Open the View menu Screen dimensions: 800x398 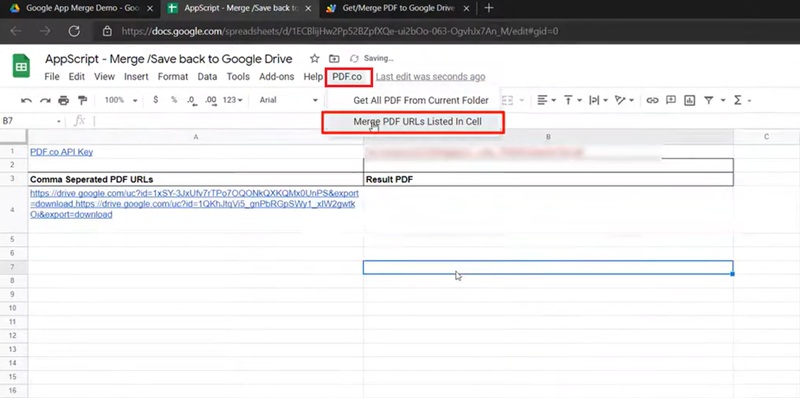pos(105,77)
